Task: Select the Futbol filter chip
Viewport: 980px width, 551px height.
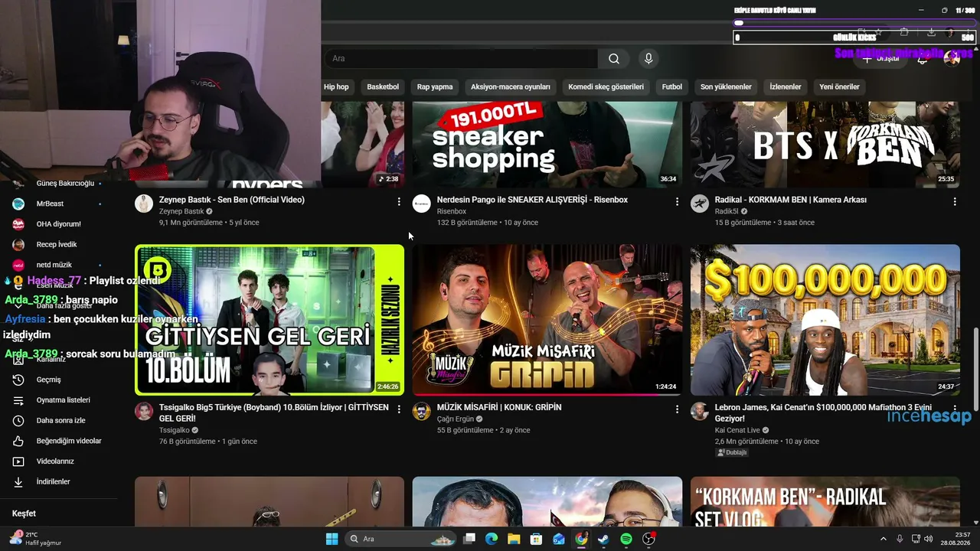Action: pos(672,87)
